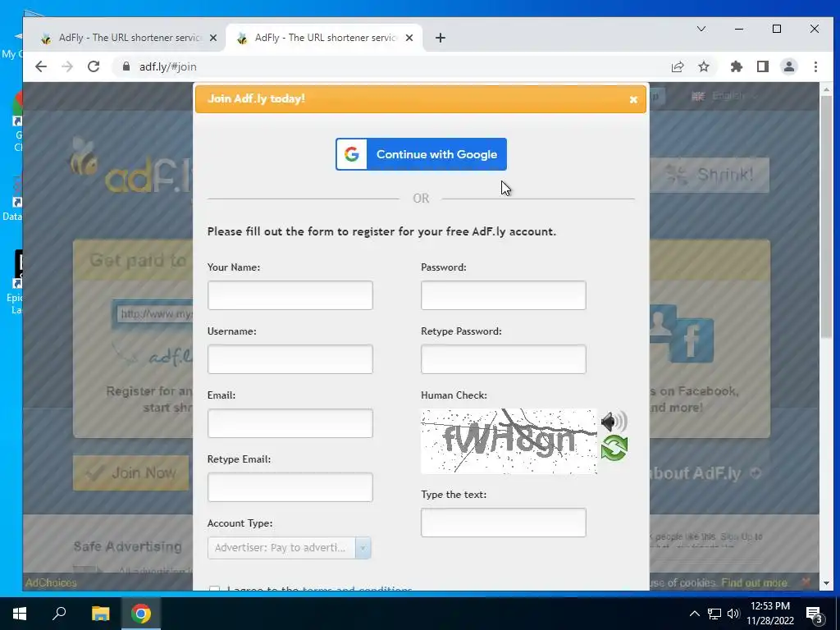Refresh the captcha image with green arrows
840x630 pixels.
tap(614, 447)
